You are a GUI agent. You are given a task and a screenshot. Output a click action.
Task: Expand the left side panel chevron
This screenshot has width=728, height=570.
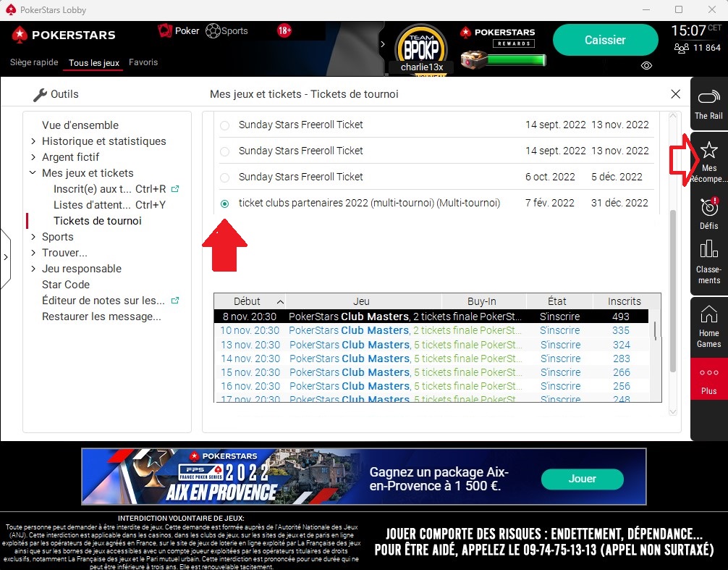pos(6,257)
